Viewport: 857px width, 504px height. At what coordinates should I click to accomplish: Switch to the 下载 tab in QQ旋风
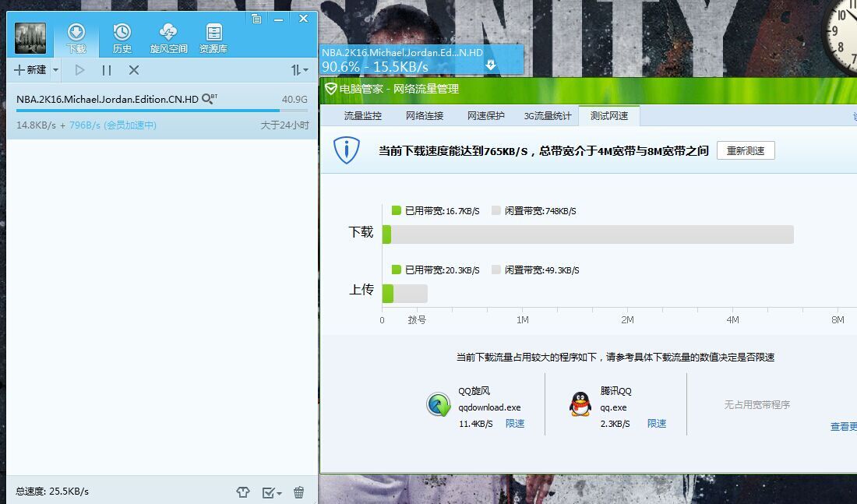[76, 38]
